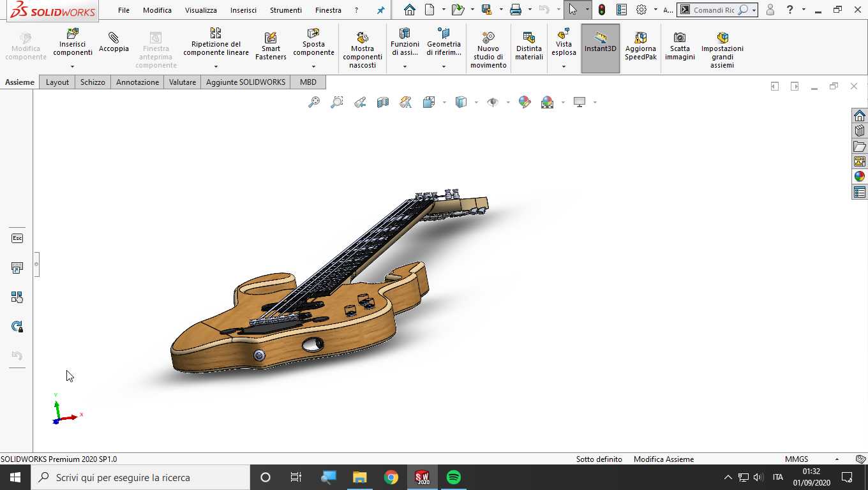Launch the Smart Fasteners tool
868x490 pixels.
coord(271,46)
